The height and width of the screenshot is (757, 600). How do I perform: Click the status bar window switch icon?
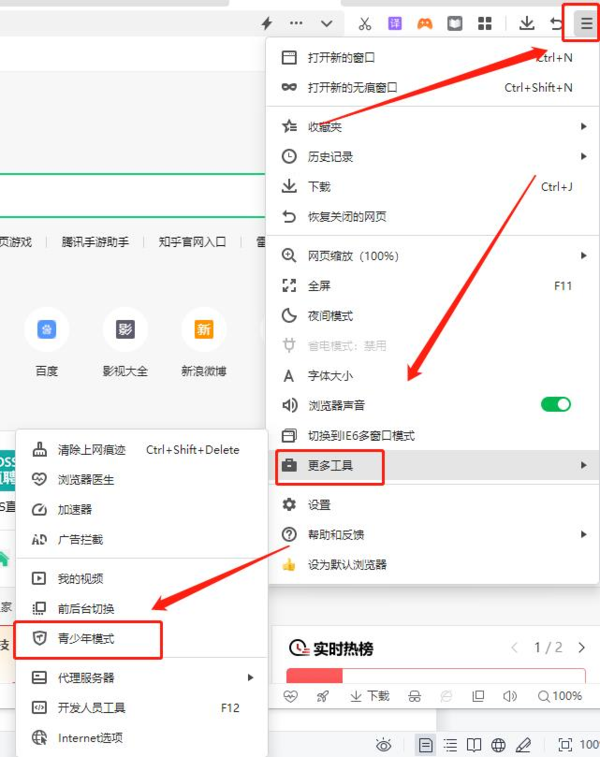pos(478,696)
